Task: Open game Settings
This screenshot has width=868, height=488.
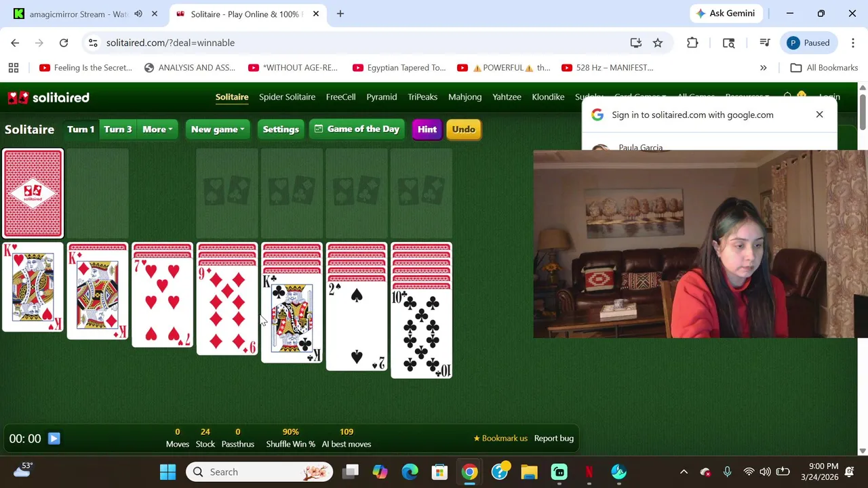Action: 281,129
